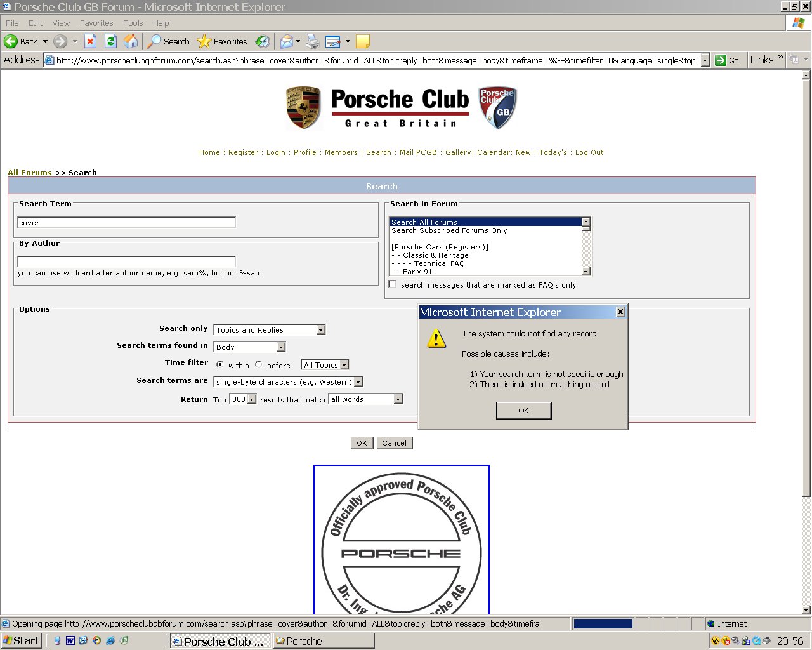Open the Register link
The width and height of the screenshot is (812, 650).
243,152
